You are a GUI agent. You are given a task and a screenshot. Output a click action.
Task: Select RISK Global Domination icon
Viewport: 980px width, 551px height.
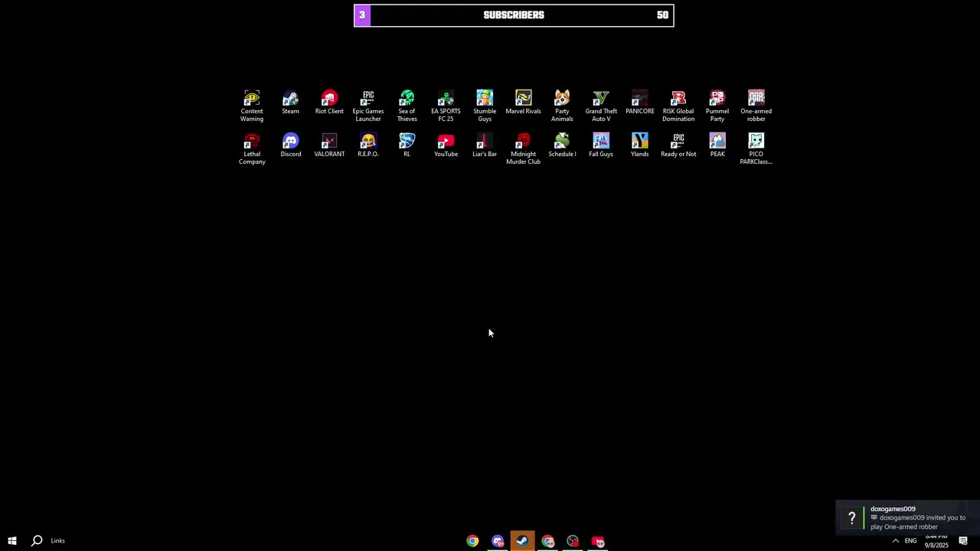(x=678, y=106)
